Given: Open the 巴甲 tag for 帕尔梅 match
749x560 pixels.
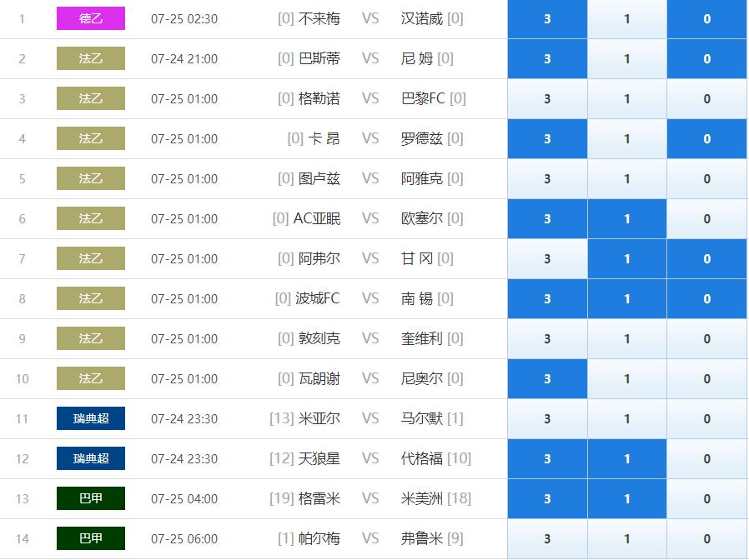Looking at the screenshot, I should tap(91, 538).
